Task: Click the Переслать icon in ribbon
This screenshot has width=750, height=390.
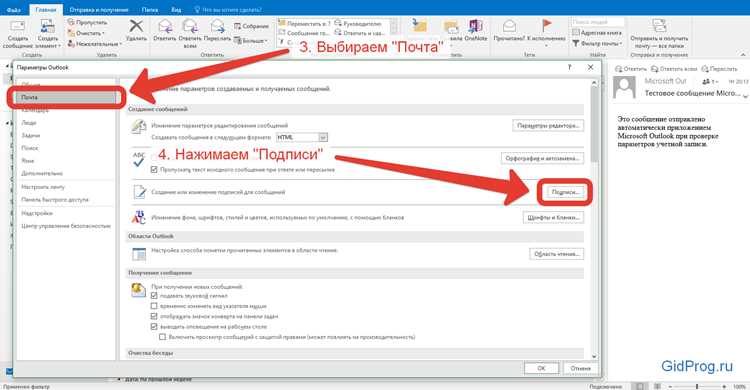Action: pos(217,26)
